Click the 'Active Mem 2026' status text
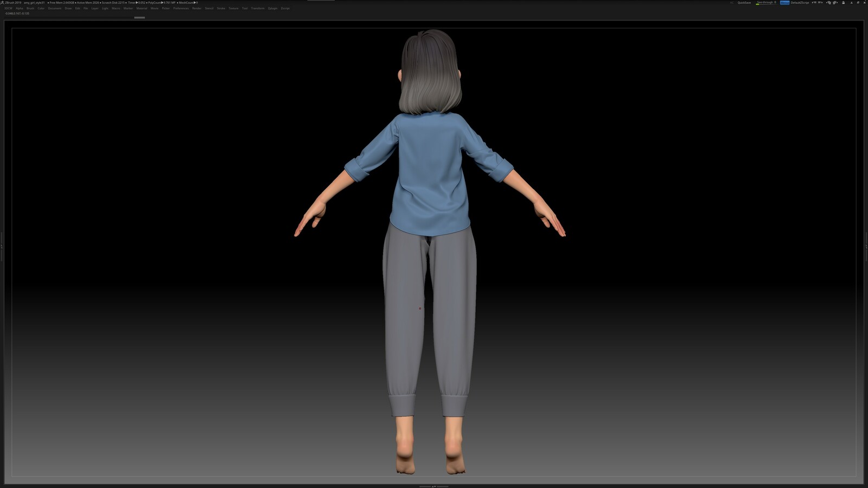 pos(88,3)
